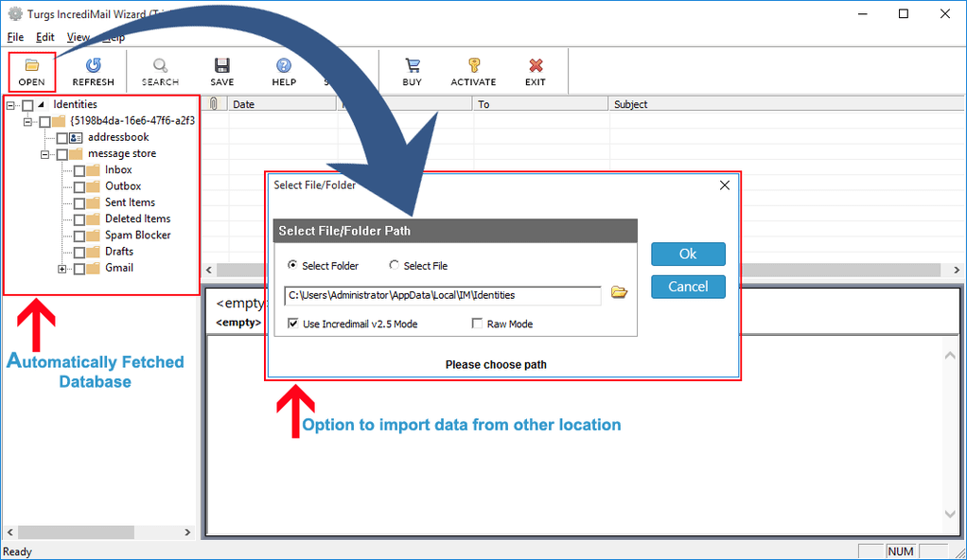
Task: Open Help from the toolbar
Action: pos(284,66)
